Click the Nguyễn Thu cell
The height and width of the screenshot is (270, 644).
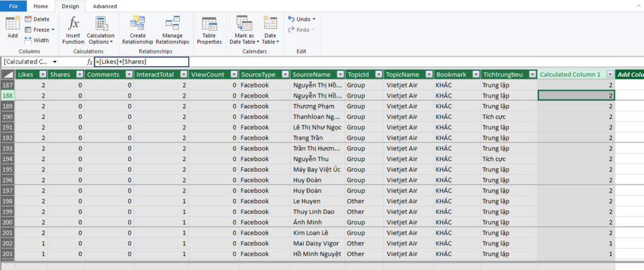(x=318, y=159)
